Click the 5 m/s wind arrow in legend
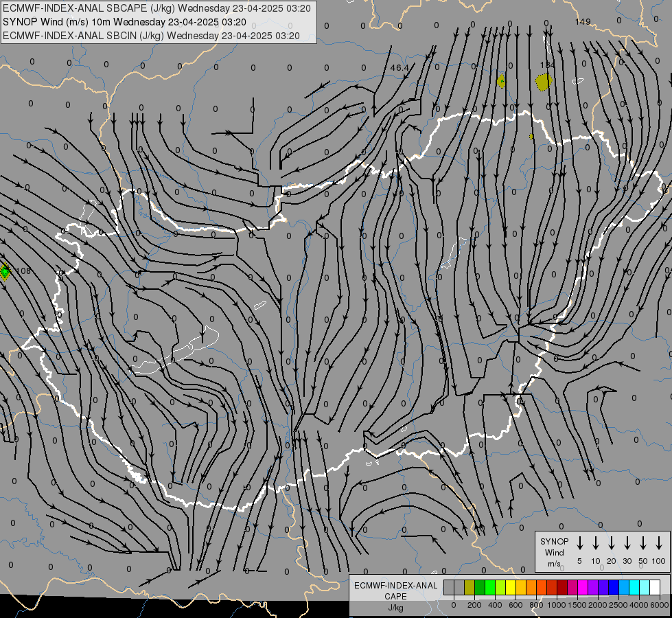The width and height of the screenshot is (672, 618). 579,543
